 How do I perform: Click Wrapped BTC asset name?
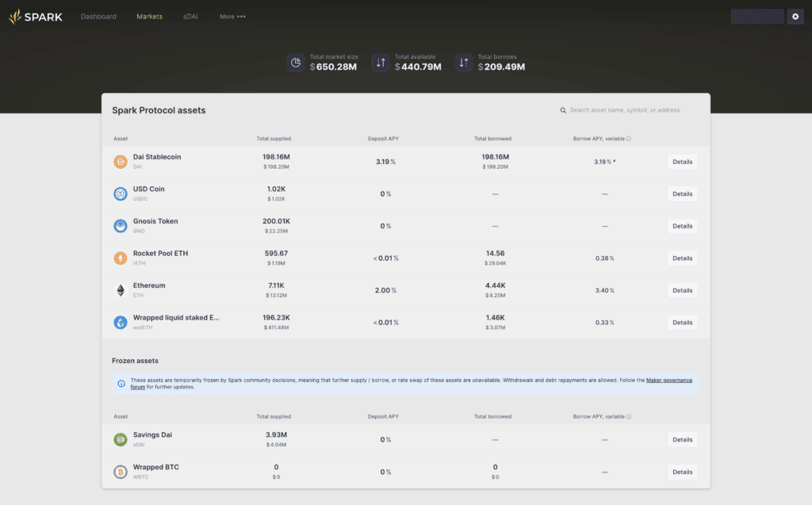156,467
